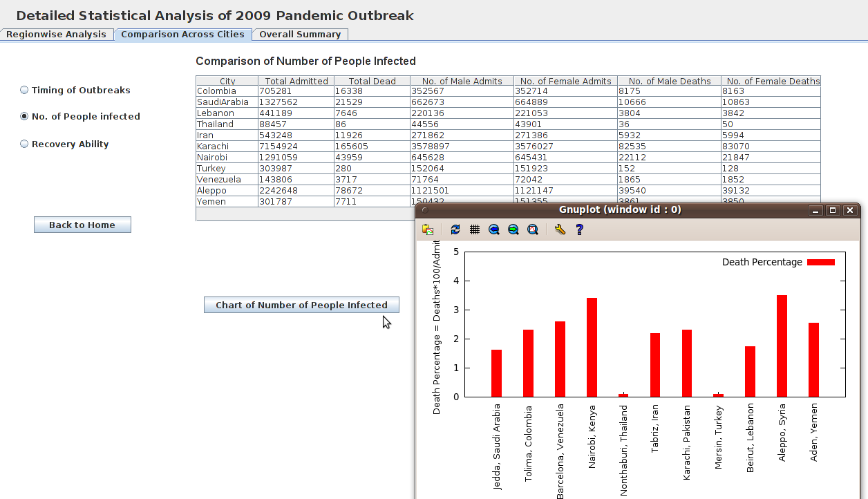Choose the Recovery Ability radio button

click(x=25, y=144)
